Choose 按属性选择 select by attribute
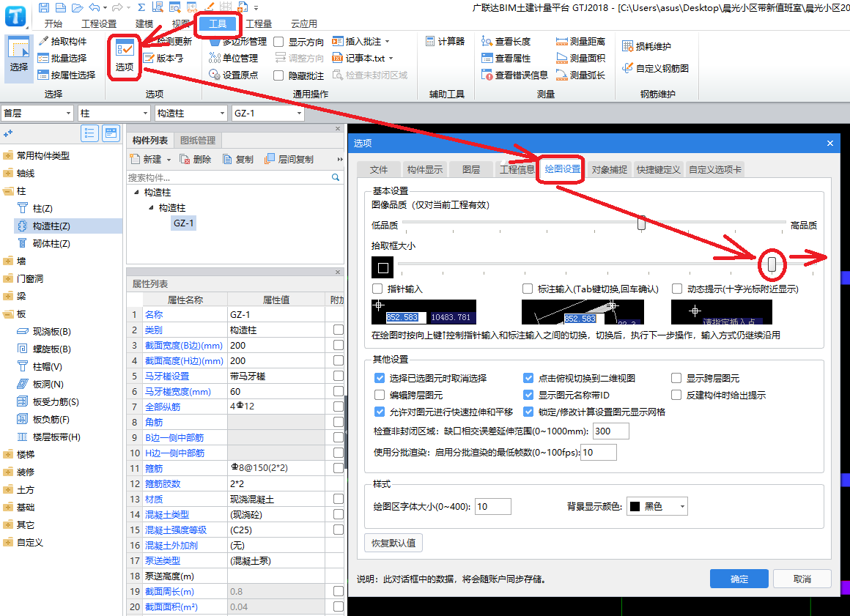The width and height of the screenshot is (850, 616). coord(67,75)
